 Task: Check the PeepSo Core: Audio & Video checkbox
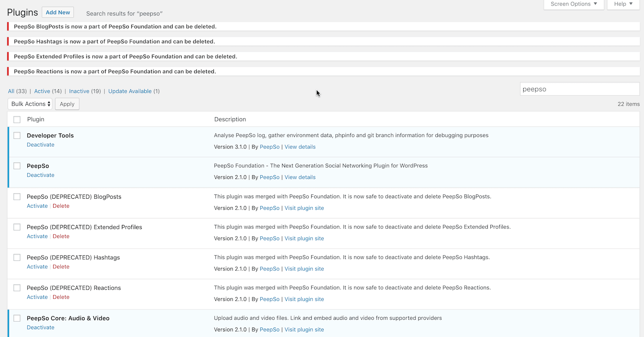coord(17,318)
